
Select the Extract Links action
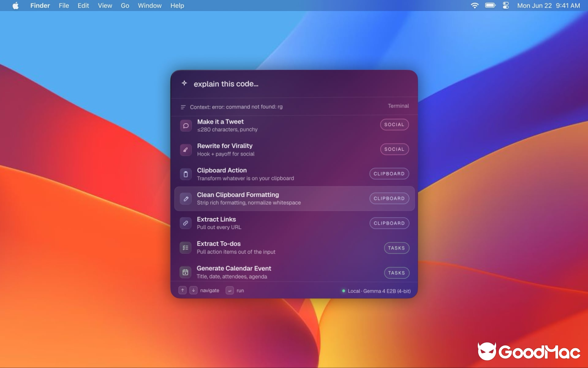click(294, 223)
